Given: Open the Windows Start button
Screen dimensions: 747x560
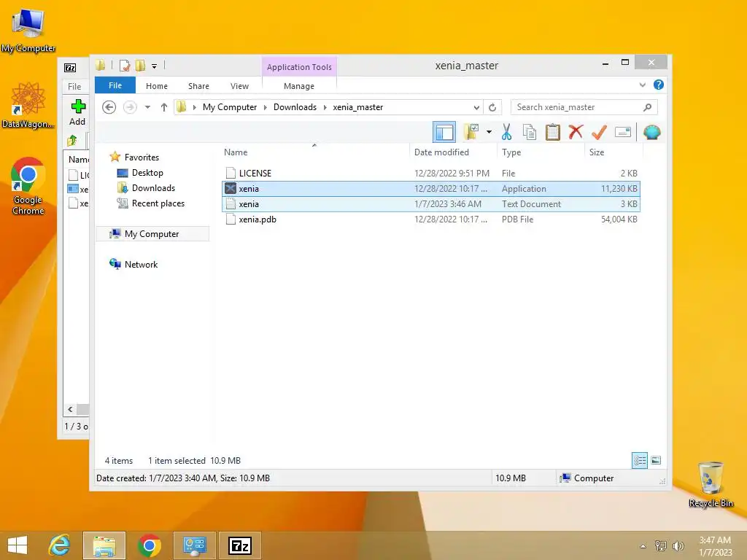Looking at the screenshot, I should tap(18, 545).
